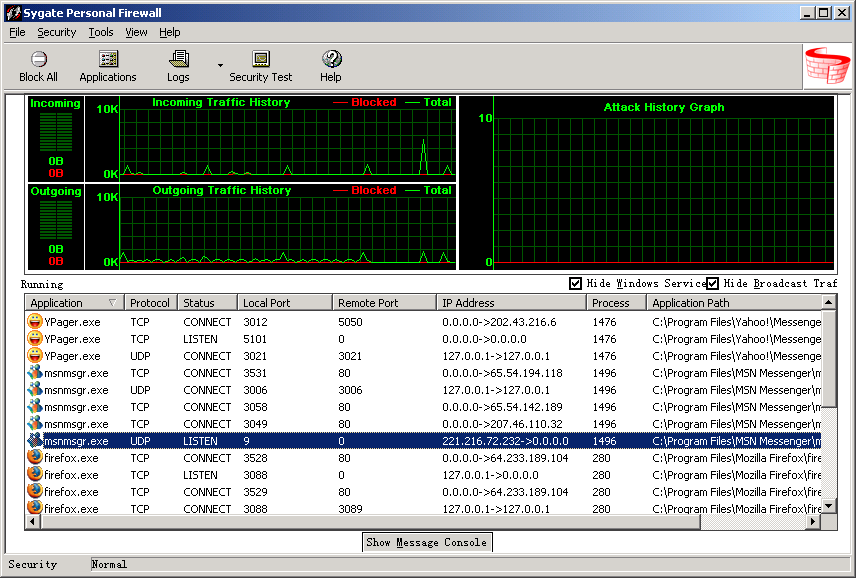The image size is (856, 578).
Task: Click the Block All toolbar icon
Action: pyautogui.click(x=38, y=59)
